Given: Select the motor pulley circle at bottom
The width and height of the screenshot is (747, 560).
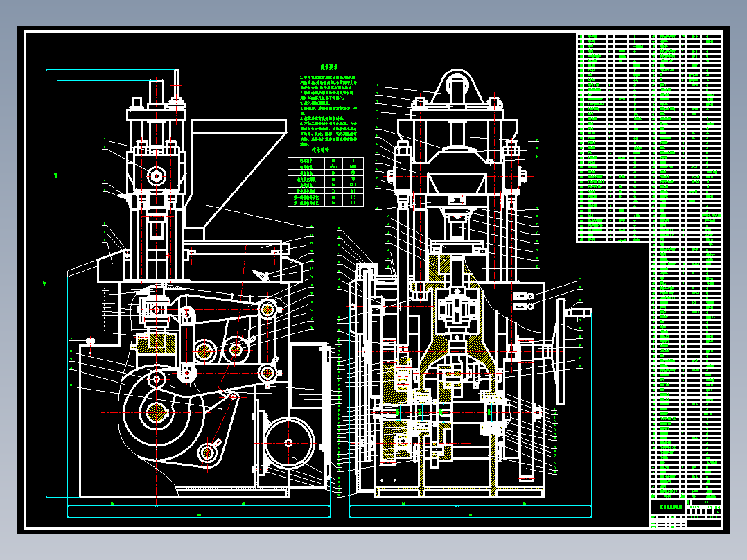Looking at the screenshot, I should coord(289,443).
